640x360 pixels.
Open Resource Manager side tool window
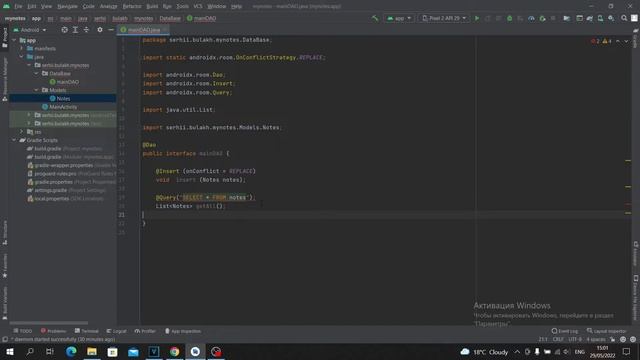tap(5, 80)
